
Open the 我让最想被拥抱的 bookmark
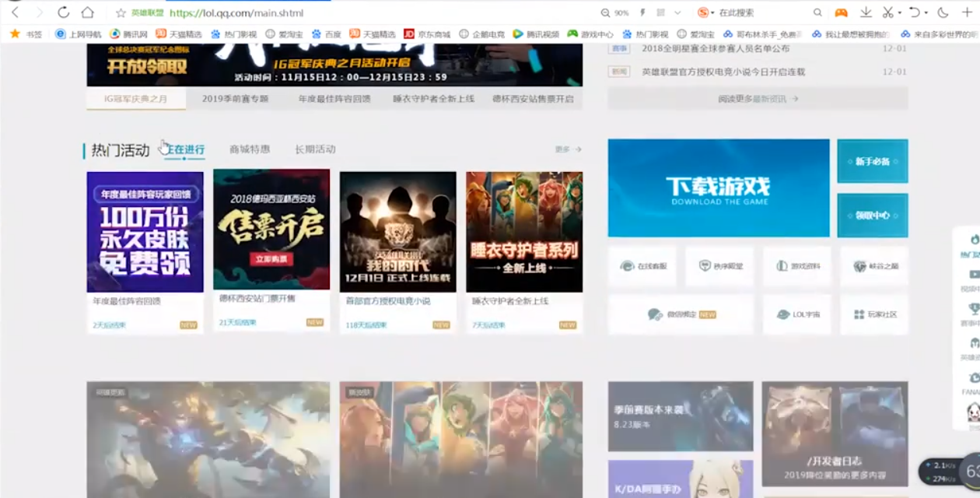(x=852, y=34)
